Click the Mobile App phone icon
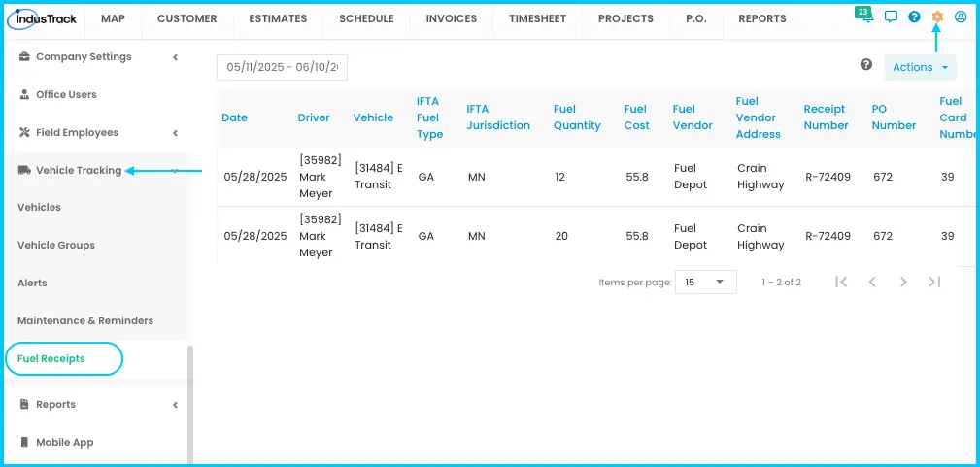This screenshot has height=467, width=980. (24, 442)
